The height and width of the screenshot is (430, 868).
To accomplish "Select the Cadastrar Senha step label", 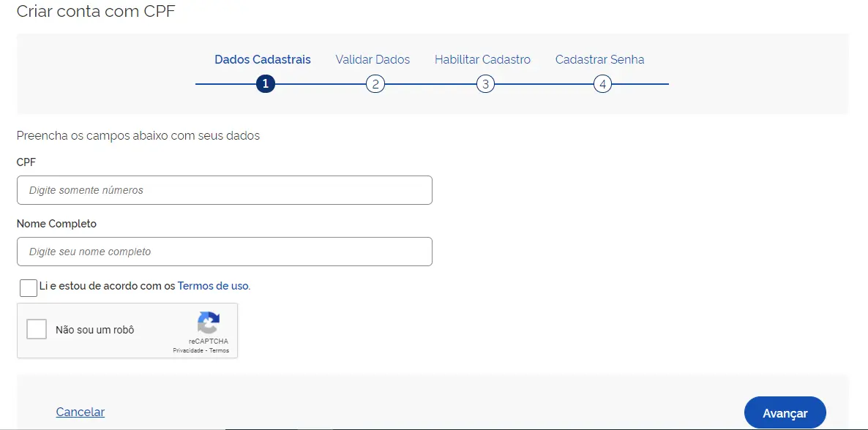I will click(599, 60).
